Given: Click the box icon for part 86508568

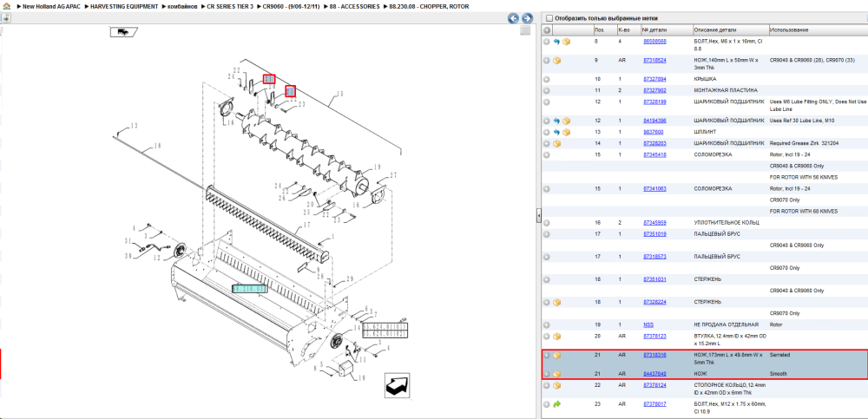Looking at the screenshot, I should 567,42.
